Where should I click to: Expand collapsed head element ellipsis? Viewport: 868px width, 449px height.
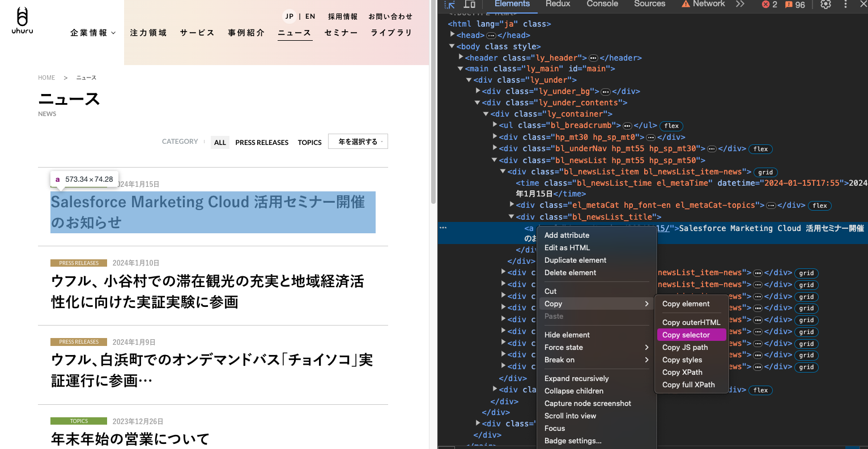(x=491, y=35)
